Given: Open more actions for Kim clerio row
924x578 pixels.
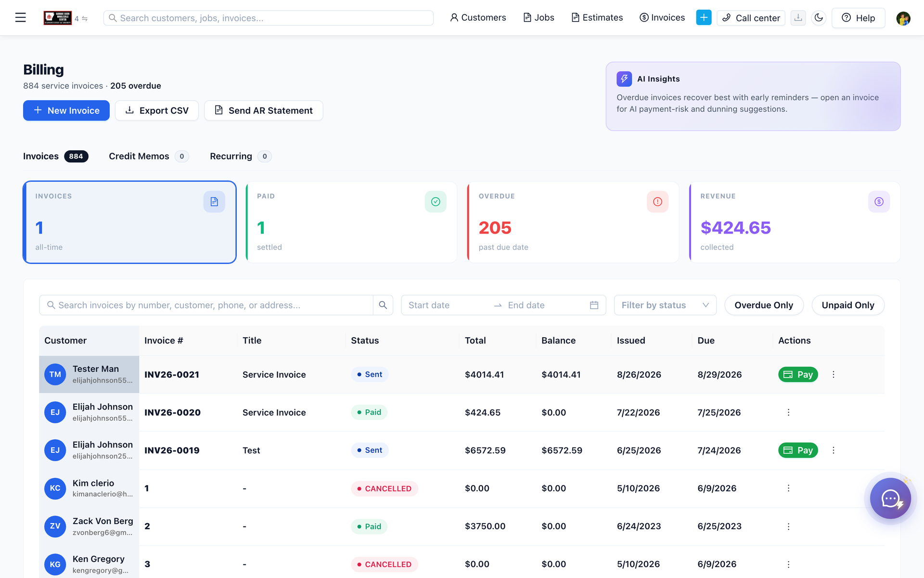Looking at the screenshot, I should [788, 488].
